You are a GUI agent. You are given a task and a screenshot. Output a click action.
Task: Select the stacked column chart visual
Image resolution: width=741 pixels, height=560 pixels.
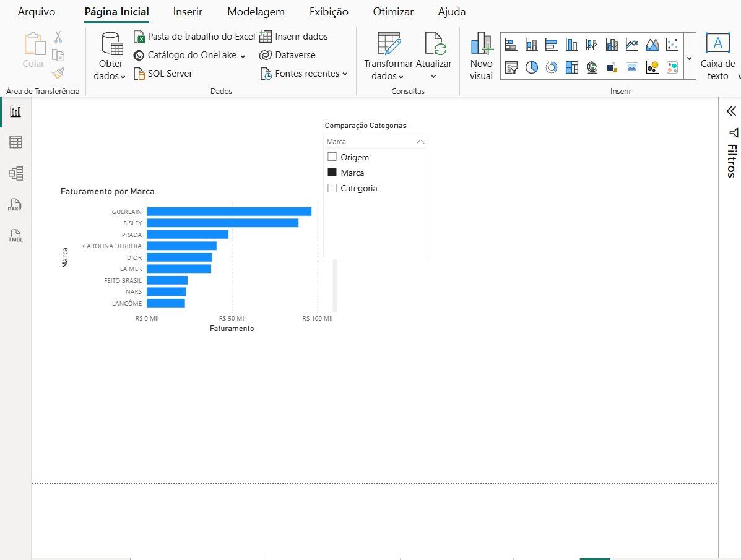531,45
